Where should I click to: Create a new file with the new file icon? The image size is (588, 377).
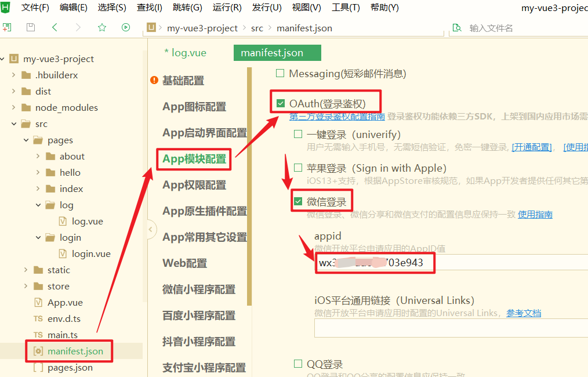coord(8,27)
